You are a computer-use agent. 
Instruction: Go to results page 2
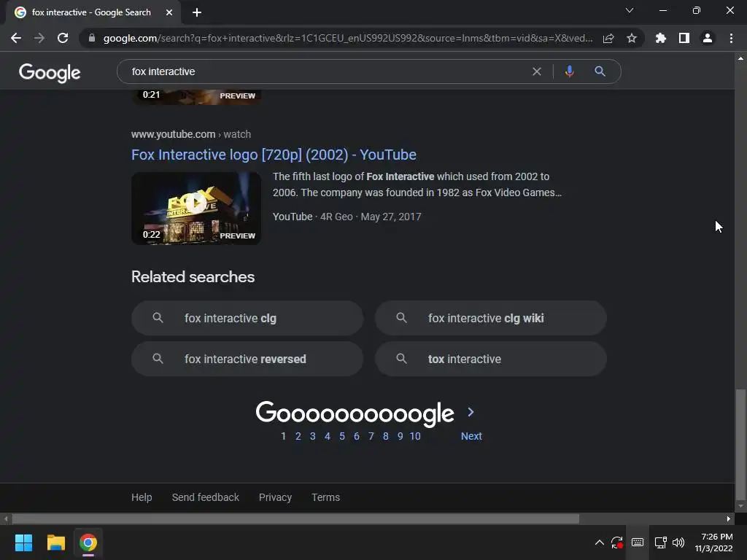298,436
